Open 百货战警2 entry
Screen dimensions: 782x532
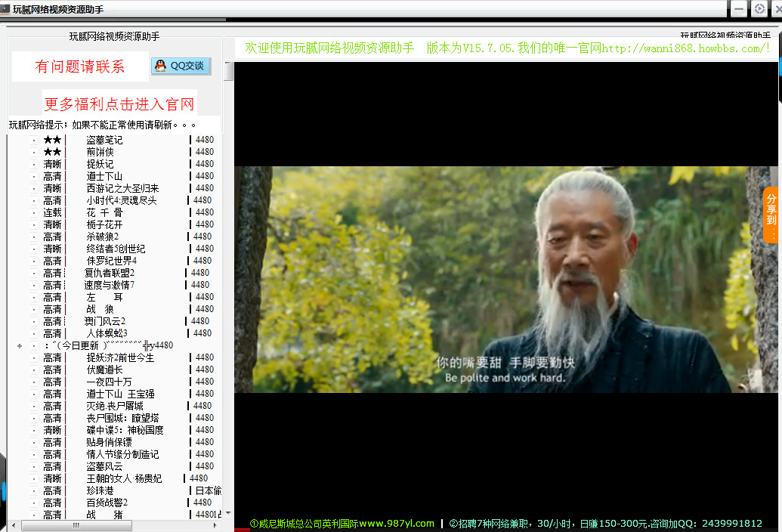pos(107,503)
